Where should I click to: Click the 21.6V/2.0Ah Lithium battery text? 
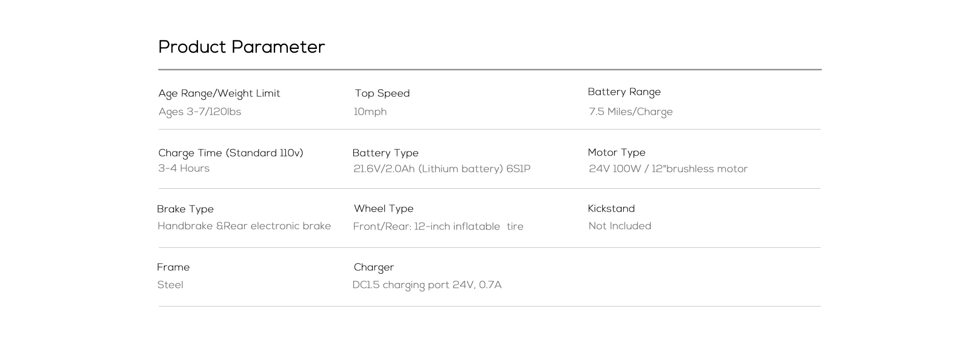point(442,169)
